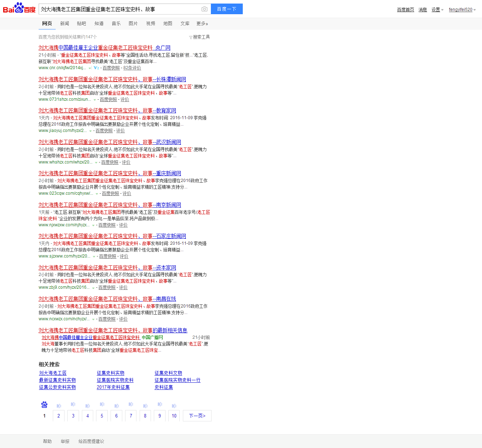Open 评价 link for the ncxwzx.com result

123,319
